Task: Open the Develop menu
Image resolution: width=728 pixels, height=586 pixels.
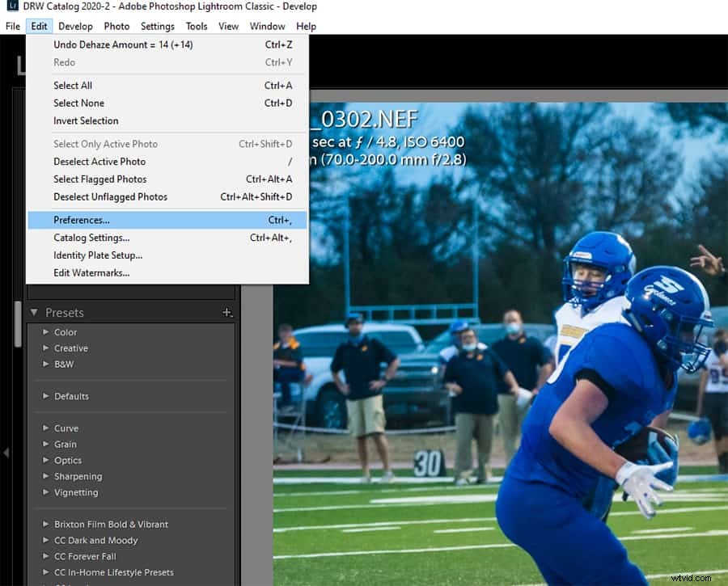Action: [x=75, y=26]
